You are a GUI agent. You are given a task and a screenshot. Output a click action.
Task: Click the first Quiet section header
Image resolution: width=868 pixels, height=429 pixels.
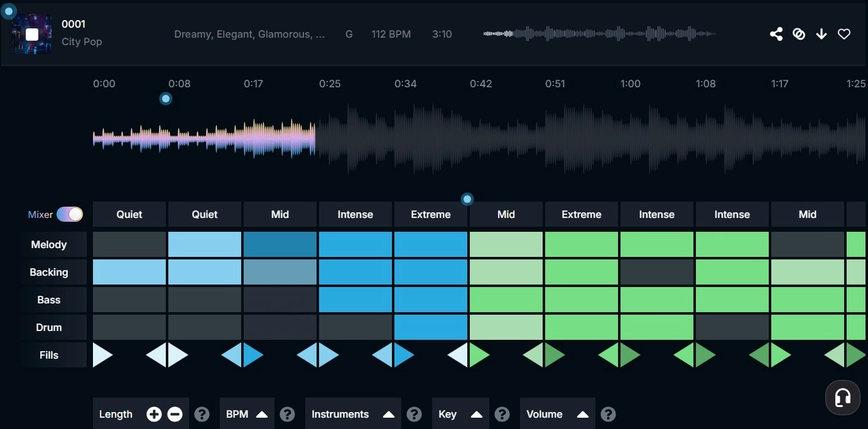129,214
